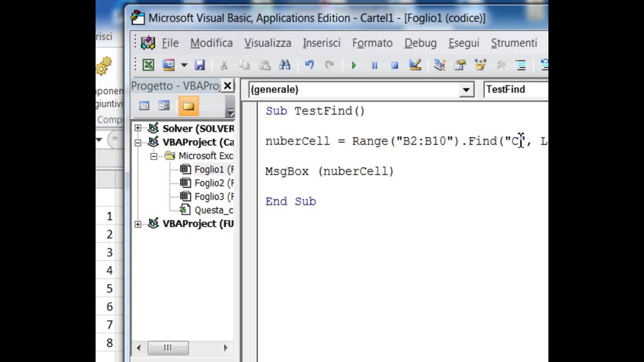
Task: Click the View Microsoft Excel toolbar icon
Action: (148, 65)
